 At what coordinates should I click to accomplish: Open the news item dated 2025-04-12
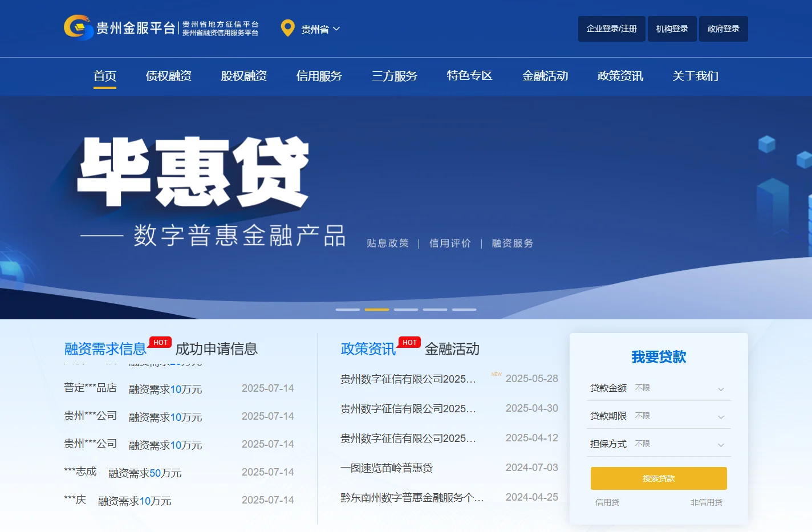pos(449,438)
